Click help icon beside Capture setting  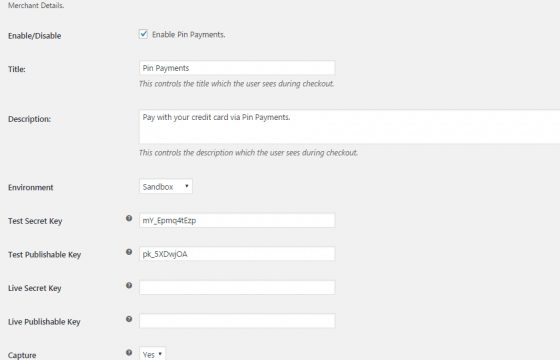coord(129,352)
